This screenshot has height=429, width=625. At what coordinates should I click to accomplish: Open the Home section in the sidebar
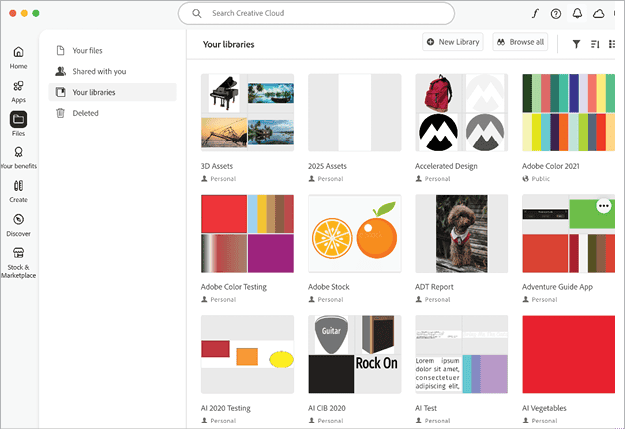18,56
